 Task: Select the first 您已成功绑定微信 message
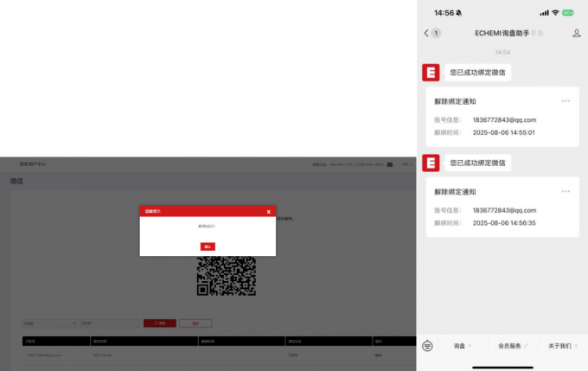[477, 73]
